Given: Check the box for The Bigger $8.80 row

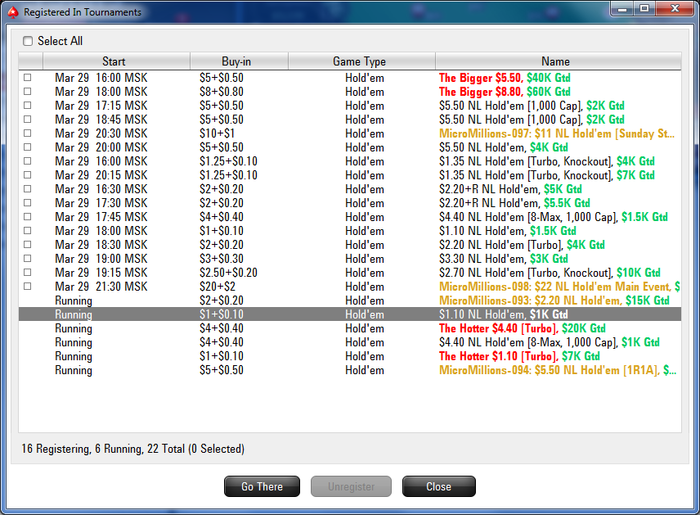Looking at the screenshot, I should [28, 91].
